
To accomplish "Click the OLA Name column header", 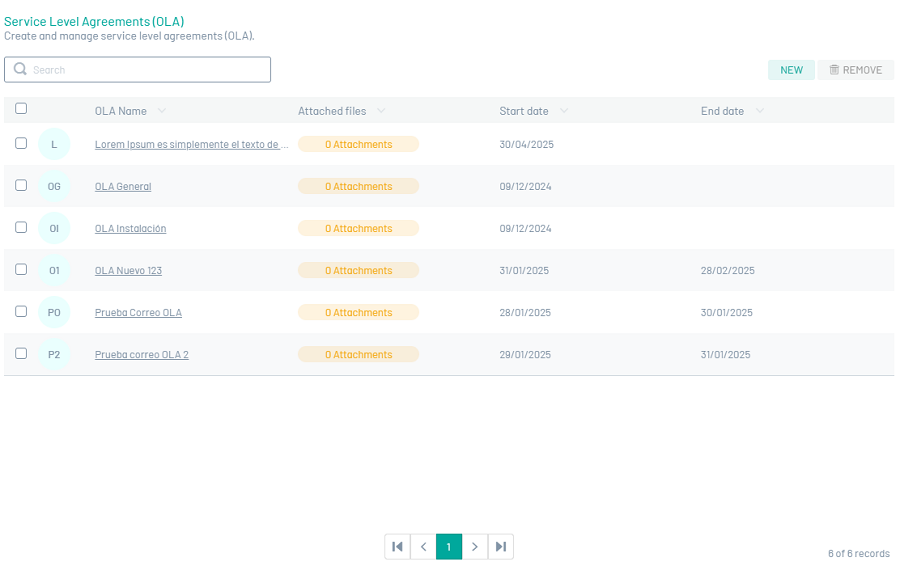I will (x=121, y=111).
